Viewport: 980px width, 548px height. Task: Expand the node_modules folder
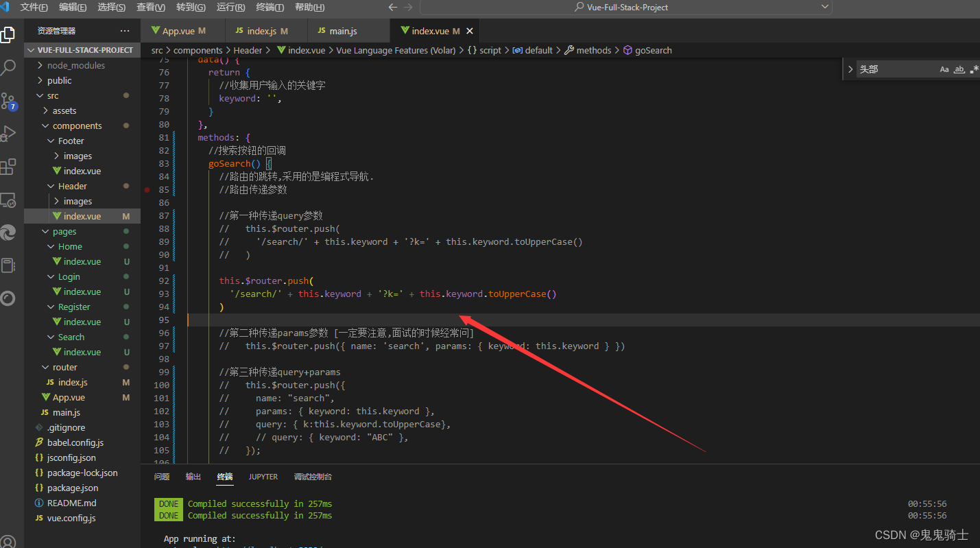82,65
